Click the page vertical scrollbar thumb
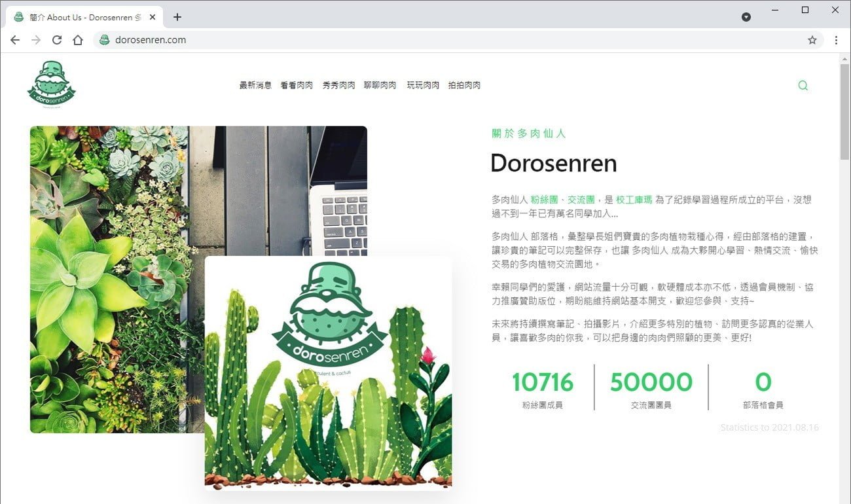 [x=844, y=111]
